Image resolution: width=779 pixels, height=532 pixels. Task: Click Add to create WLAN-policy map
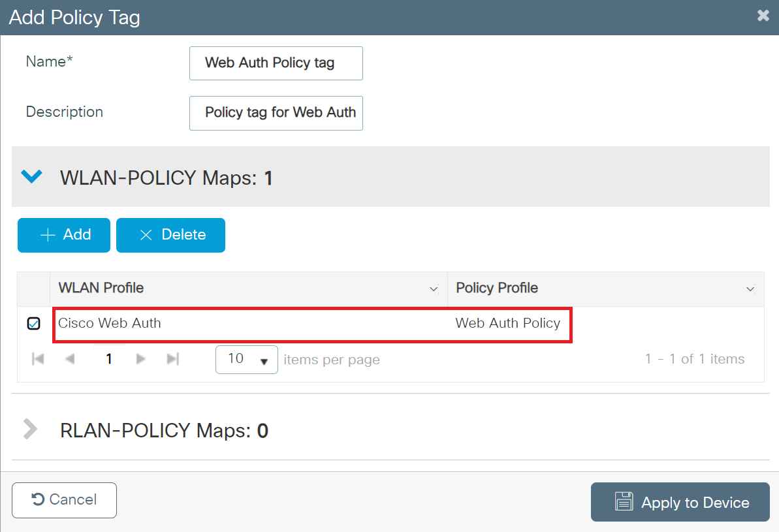(64, 235)
